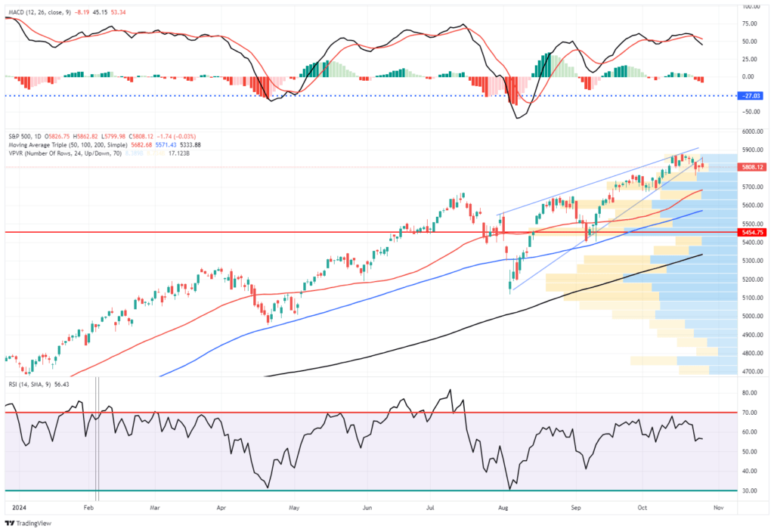Click the Oct label on the time axis

point(642,508)
